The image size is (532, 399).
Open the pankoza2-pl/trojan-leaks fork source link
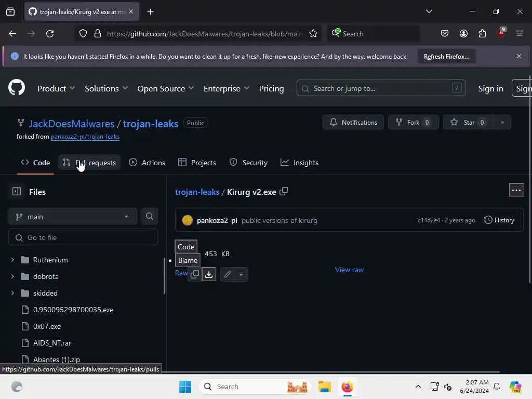85,137
